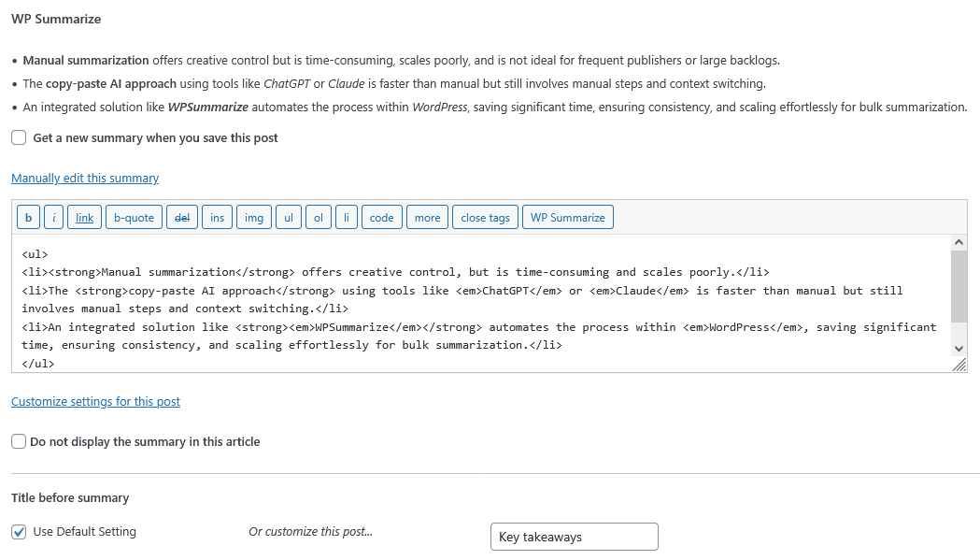The image size is (980, 560).
Task: Click the code quicktag button
Action: [381, 218]
